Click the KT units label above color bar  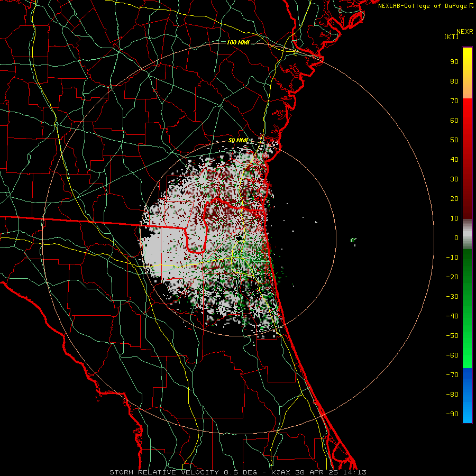click(452, 36)
